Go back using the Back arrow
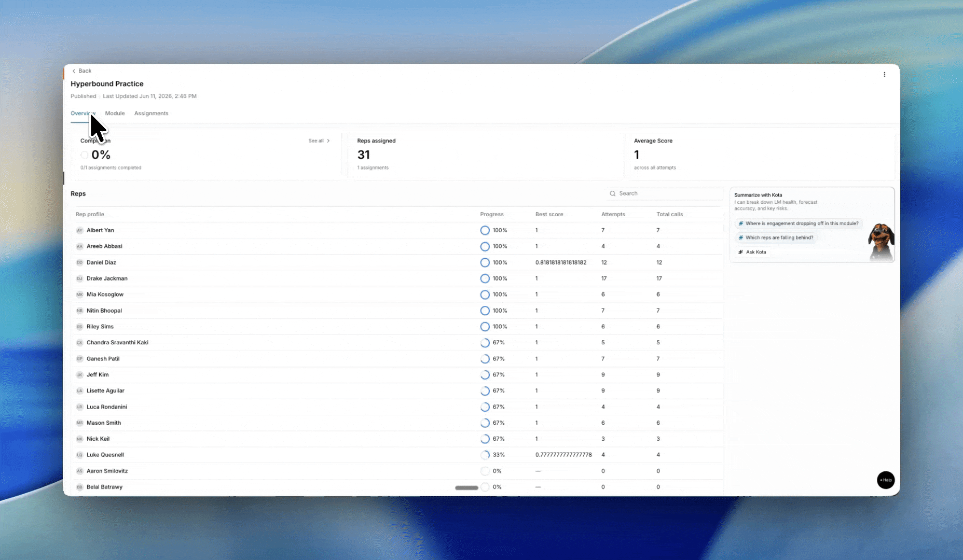The image size is (963, 560). [x=81, y=71]
